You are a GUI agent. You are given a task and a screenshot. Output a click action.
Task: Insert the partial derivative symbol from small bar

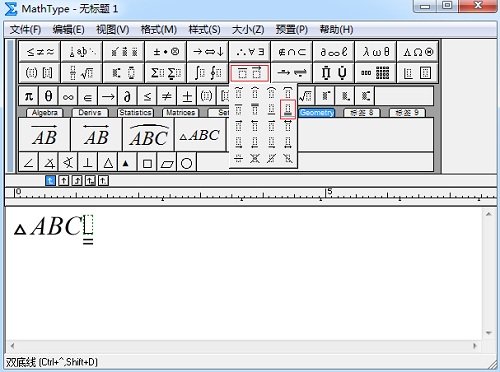(x=127, y=96)
